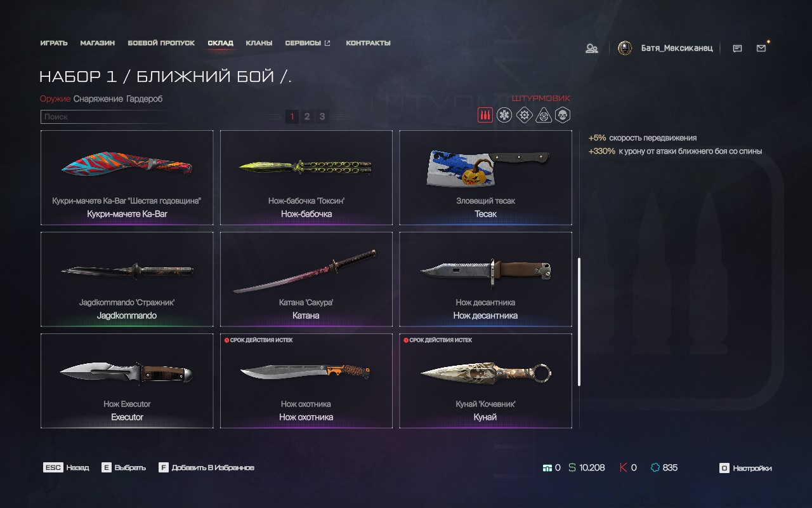Viewport: 812px width, 508px height.
Task: Click the Батя_Мексиканец profile avatar
Action: tap(625, 48)
